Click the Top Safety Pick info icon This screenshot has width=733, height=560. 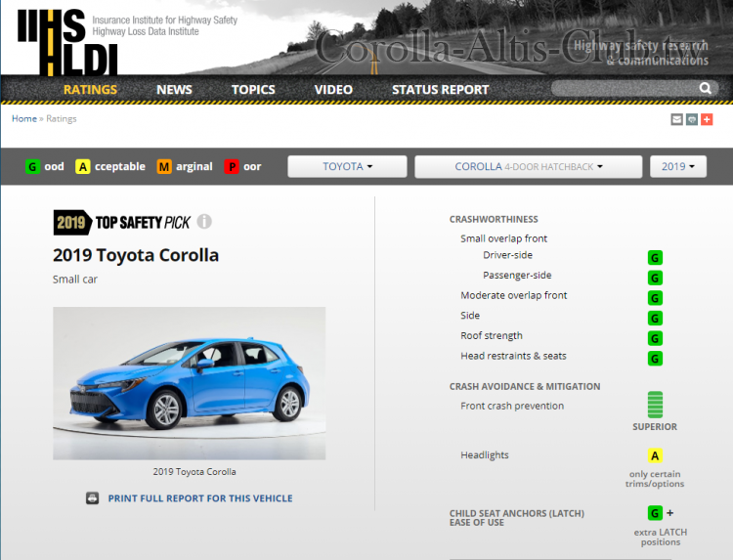tap(204, 221)
